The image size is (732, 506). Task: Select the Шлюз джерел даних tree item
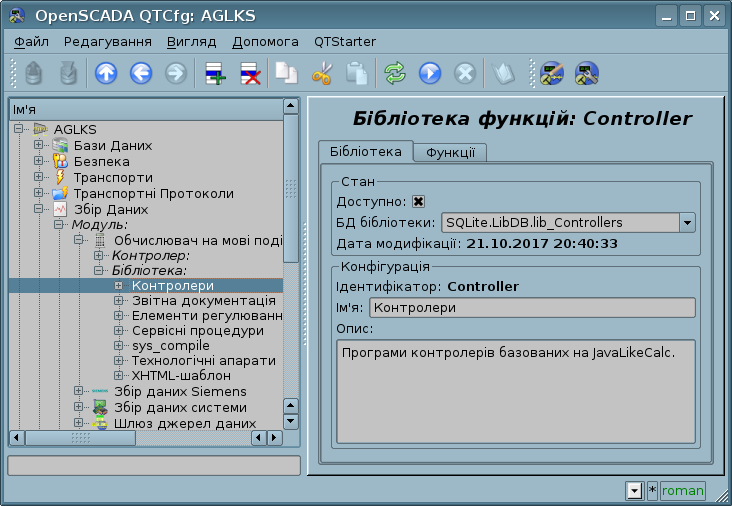pyautogui.click(x=185, y=423)
